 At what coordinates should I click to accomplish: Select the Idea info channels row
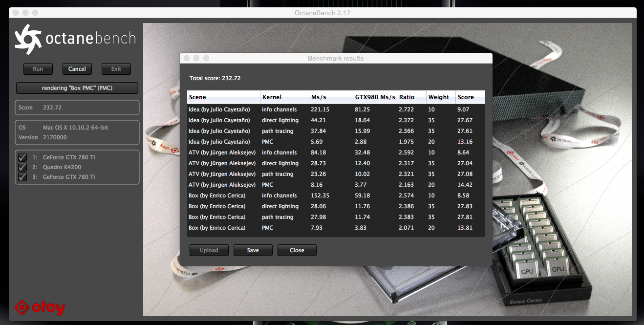[336, 109]
